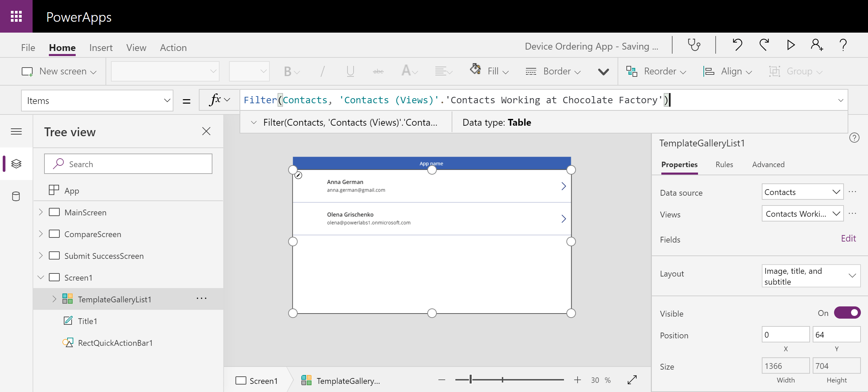Open the hamburger menu in left rail
This screenshot has height=392, width=868.
point(16,131)
